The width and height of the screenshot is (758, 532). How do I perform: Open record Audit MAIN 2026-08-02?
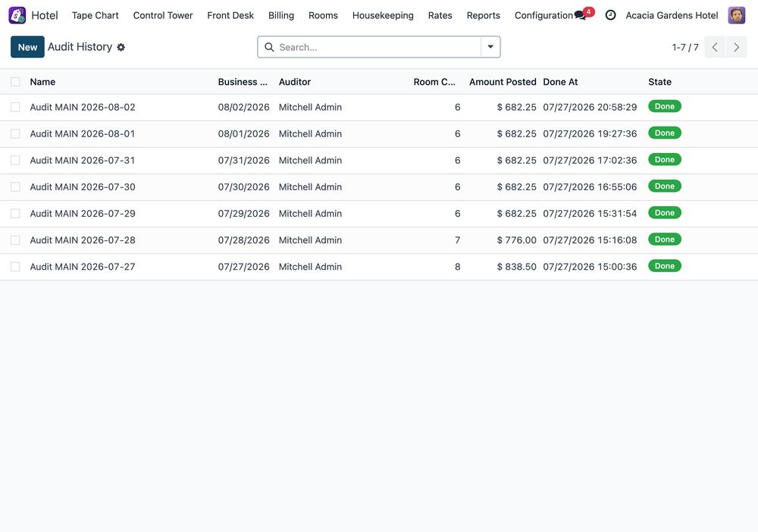83,108
